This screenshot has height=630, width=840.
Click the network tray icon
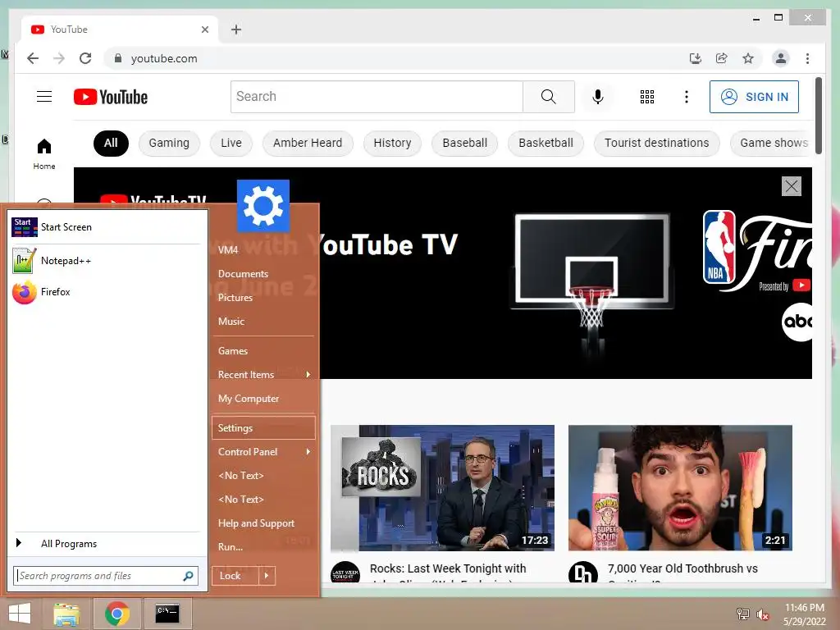(742, 614)
